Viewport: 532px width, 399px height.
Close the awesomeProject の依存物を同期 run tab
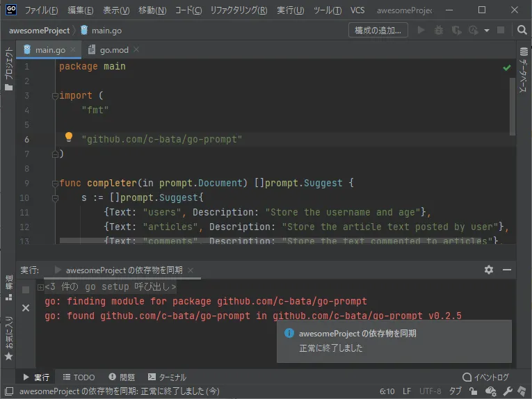click(x=191, y=270)
